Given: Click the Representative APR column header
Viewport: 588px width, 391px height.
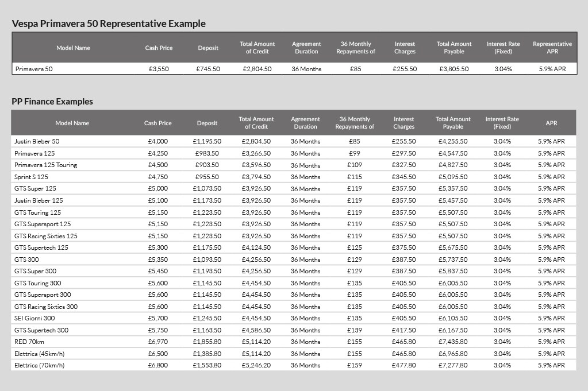Looking at the screenshot, I should point(552,48).
